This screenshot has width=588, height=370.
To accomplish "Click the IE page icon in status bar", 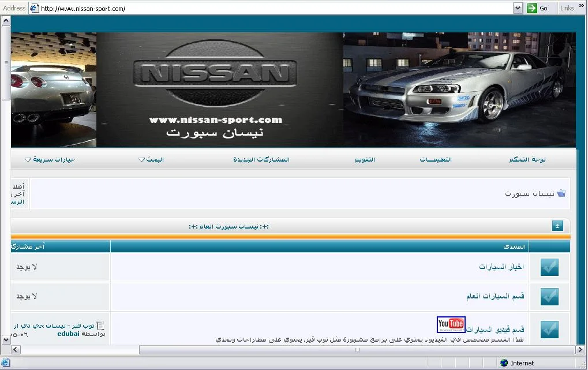I will (5, 362).
